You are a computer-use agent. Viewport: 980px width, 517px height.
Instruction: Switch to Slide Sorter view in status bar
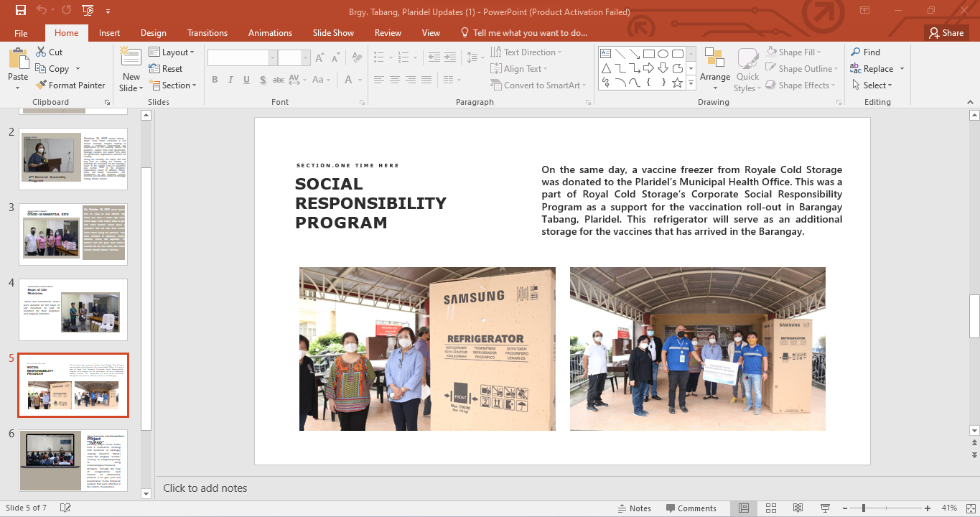pos(771,508)
